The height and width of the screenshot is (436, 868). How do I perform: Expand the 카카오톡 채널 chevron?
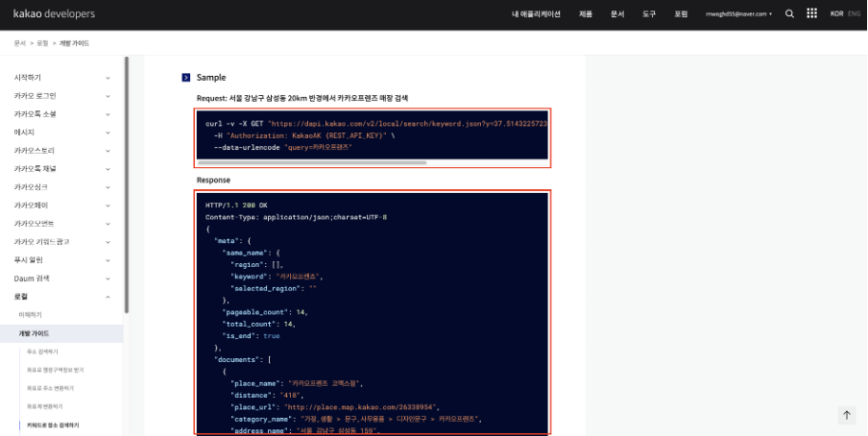108,169
